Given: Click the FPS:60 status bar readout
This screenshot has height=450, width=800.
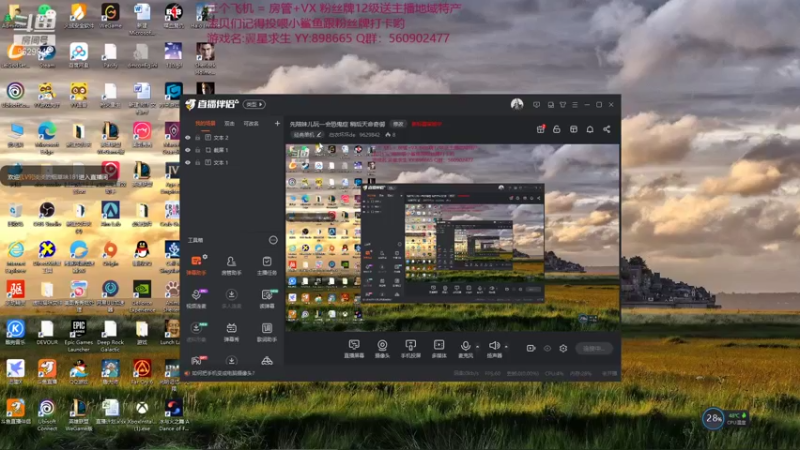Looking at the screenshot, I should point(492,373).
